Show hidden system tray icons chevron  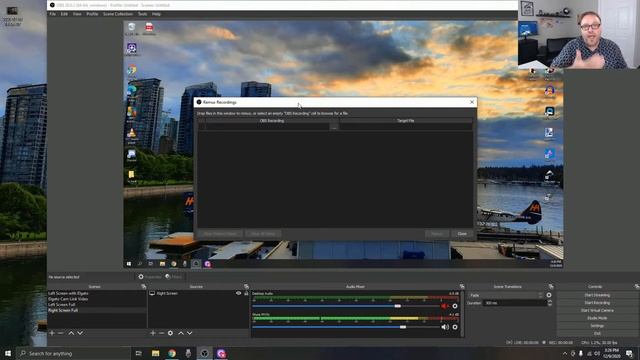click(565, 353)
